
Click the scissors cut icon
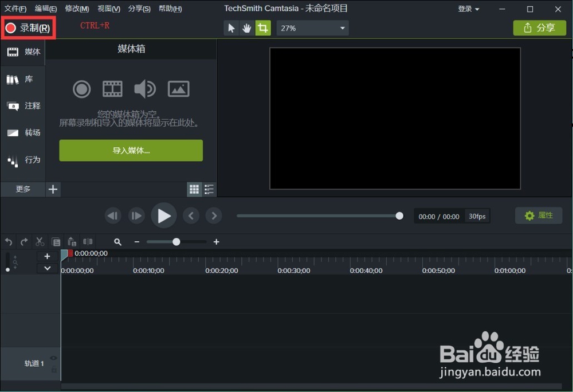click(40, 241)
